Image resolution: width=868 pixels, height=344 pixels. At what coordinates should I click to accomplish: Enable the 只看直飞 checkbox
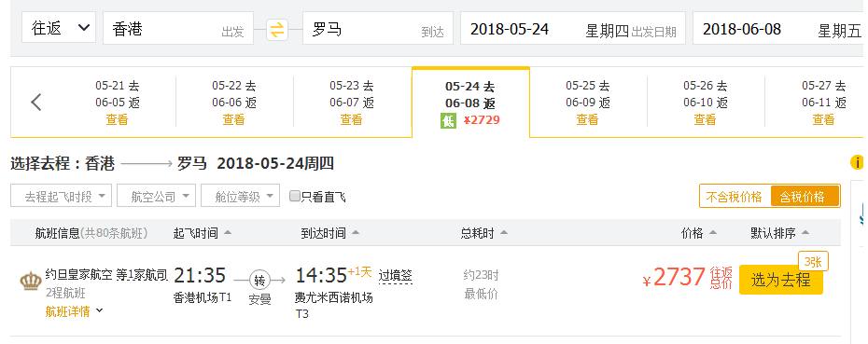295,196
